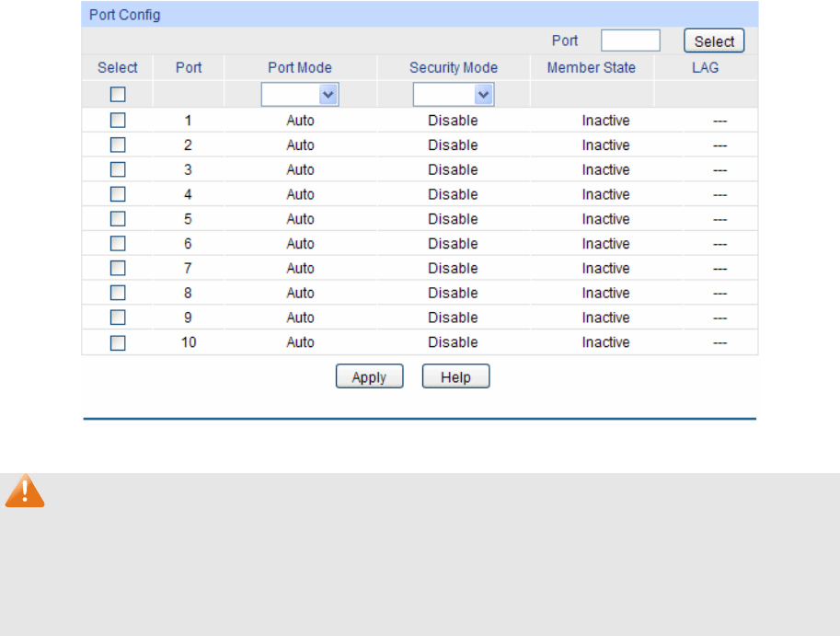Enable the checkbox for port 3
840x636 pixels.
118,169
